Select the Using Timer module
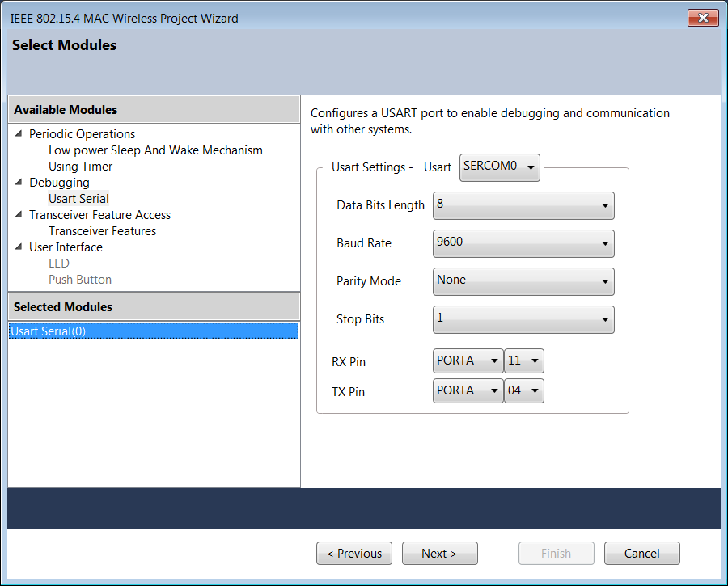Screen dimensions: 728x586 click(x=80, y=167)
